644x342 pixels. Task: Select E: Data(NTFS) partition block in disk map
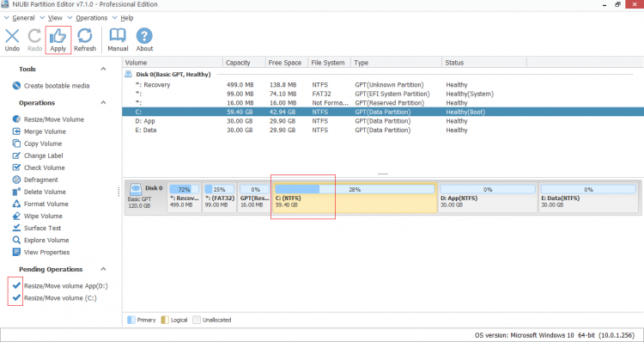(x=588, y=198)
